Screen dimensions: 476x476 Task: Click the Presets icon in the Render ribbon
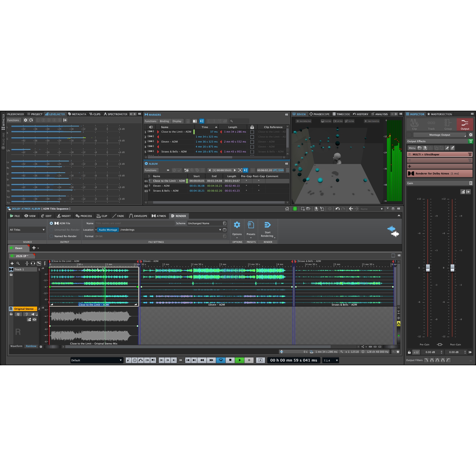pos(251,225)
